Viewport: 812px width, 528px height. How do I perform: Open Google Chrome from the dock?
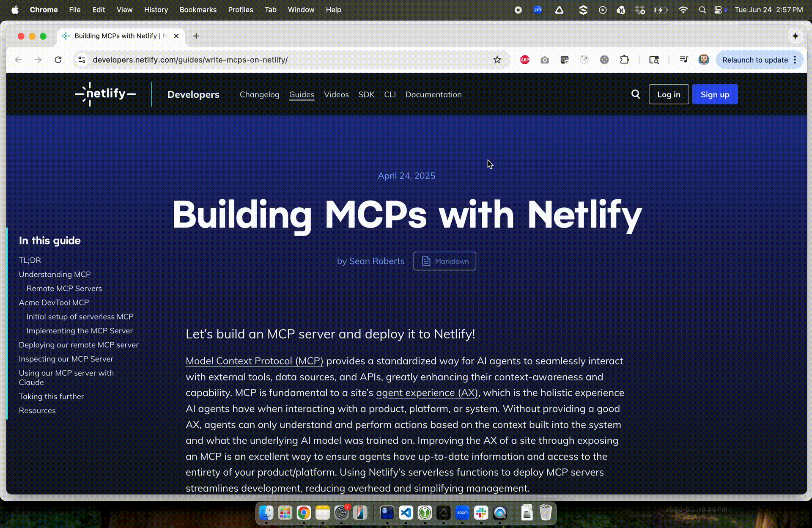pyautogui.click(x=304, y=513)
